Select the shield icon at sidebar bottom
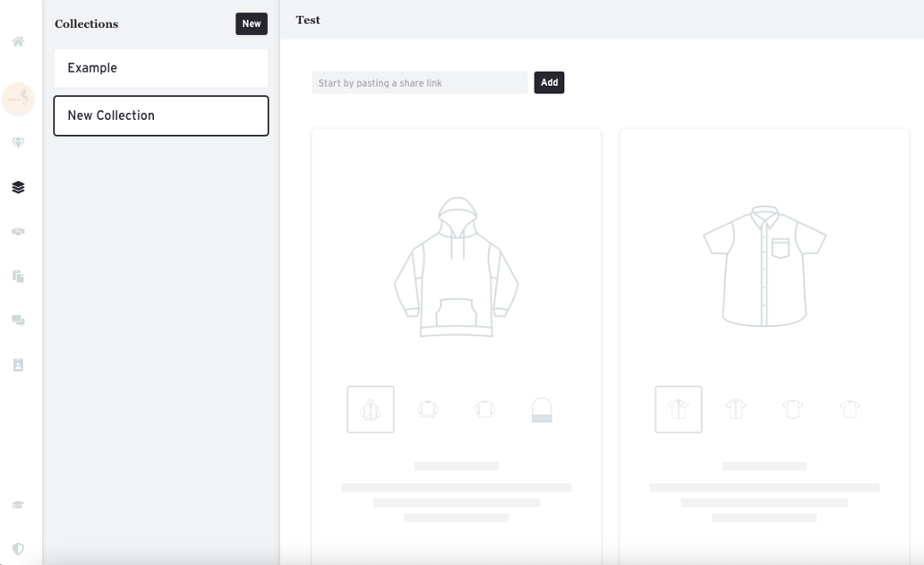 [x=18, y=549]
